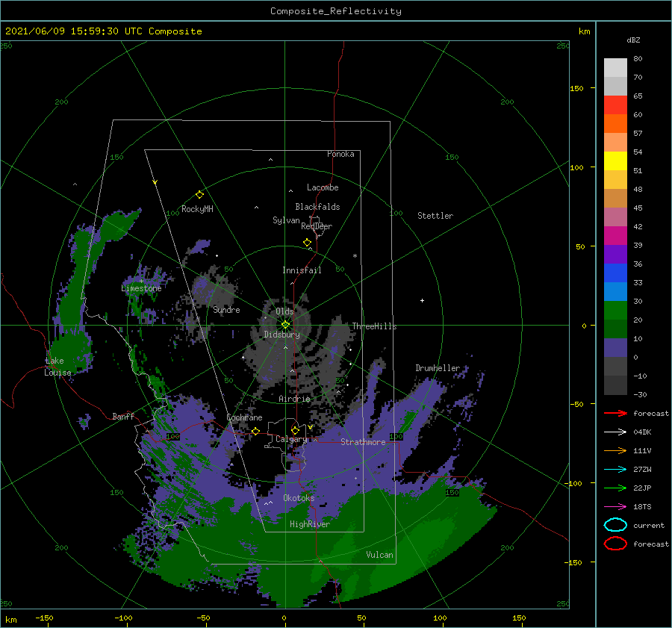672x628 pixels.
Task: Click the Stettler town label
Action: click(435, 216)
